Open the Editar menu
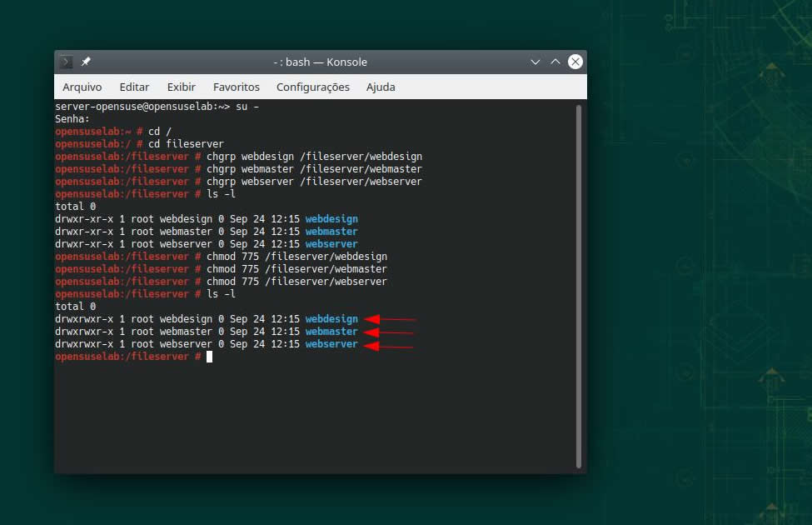This screenshot has width=812, height=525. pos(134,87)
